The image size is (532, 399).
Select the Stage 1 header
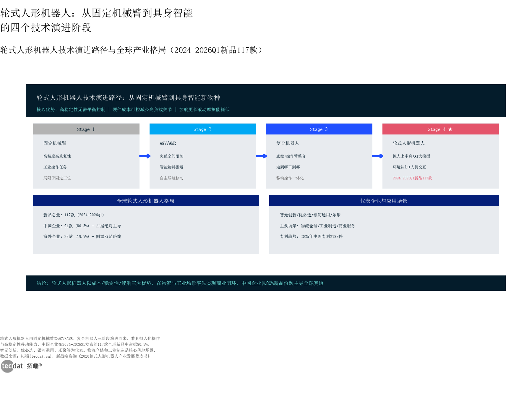point(86,129)
